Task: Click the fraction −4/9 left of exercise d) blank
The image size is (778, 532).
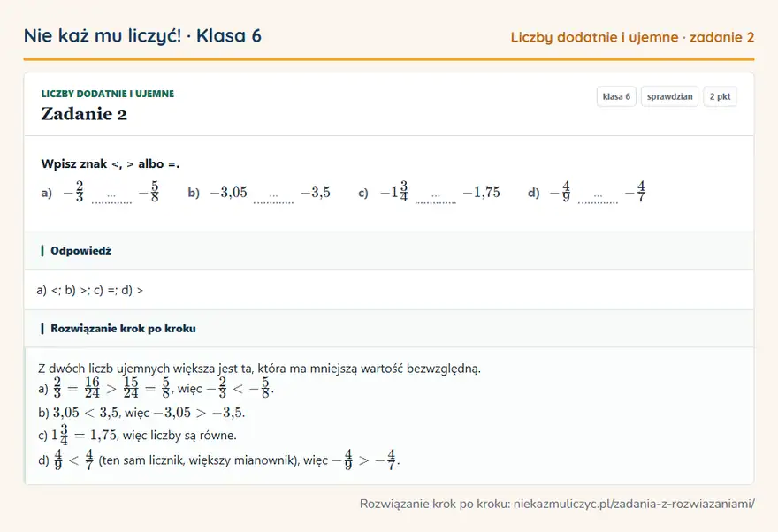Action: 561,192
